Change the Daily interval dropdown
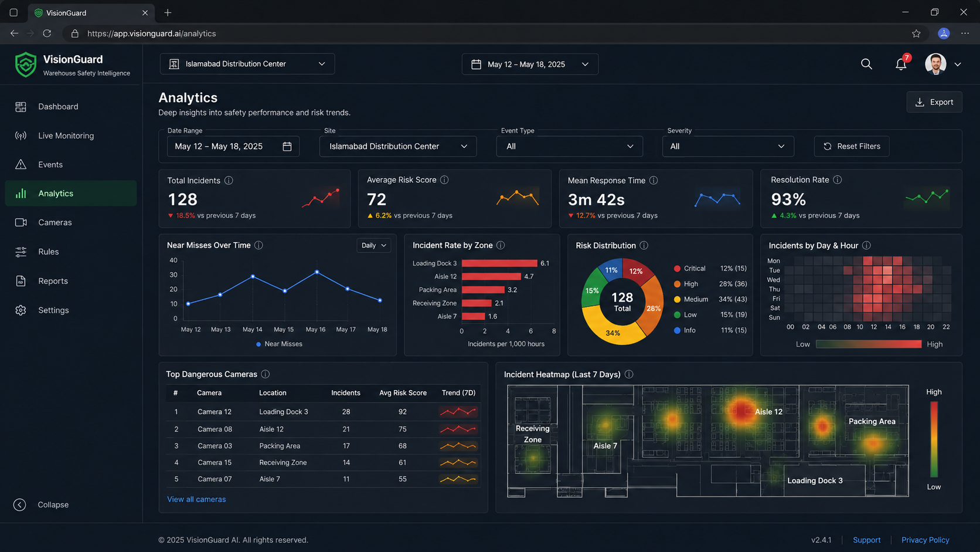Image resolution: width=980 pixels, height=552 pixels. coord(374,245)
